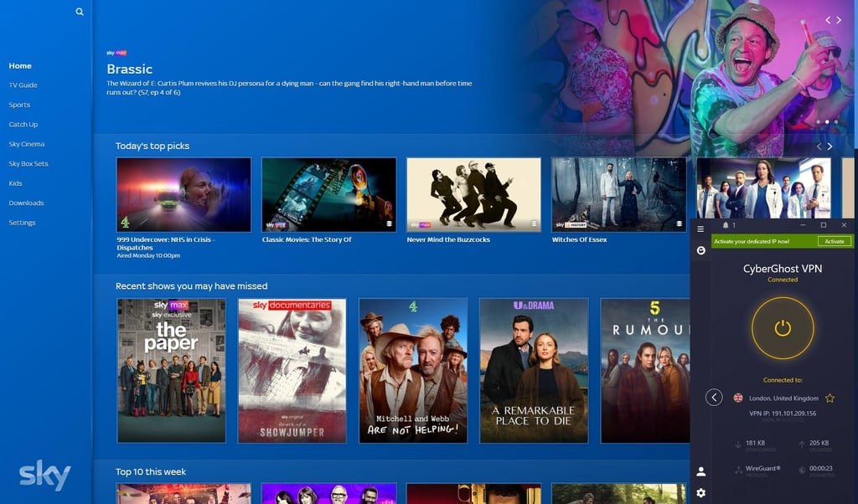Viewport: 858px width, 504px height.
Task: Add London server to favorites star
Action: pos(830,398)
